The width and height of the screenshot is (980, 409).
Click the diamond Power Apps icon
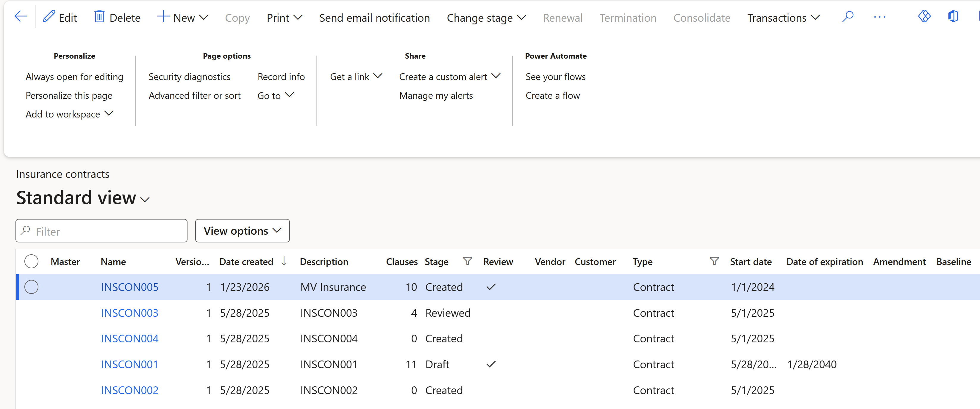(924, 16)
